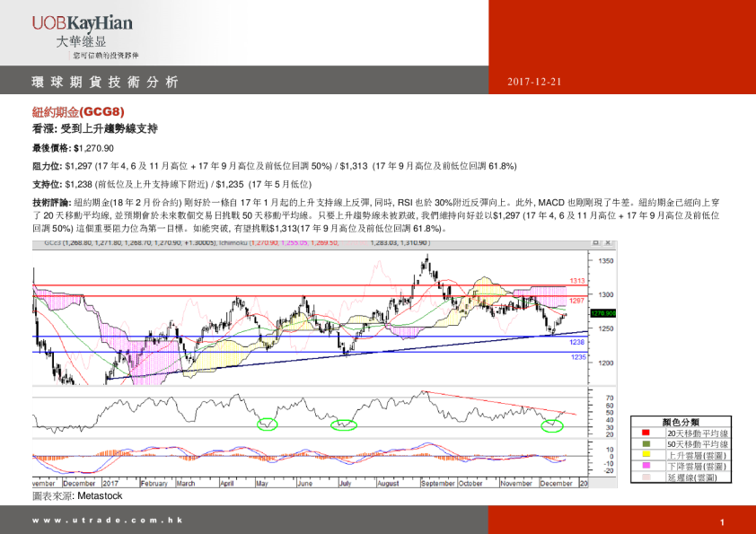Click the green circle near December on RSI

click(x=552, y=425)
